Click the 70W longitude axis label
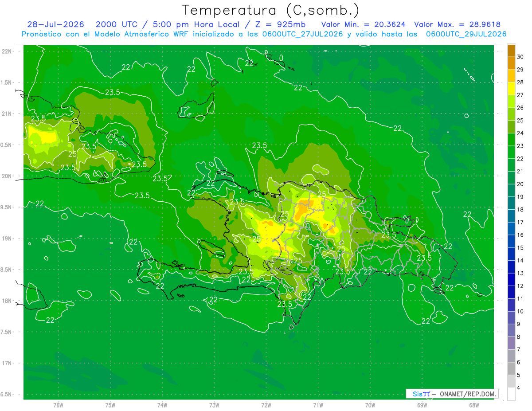The width and height of the screenshot is (532, 411). [370, 405]
